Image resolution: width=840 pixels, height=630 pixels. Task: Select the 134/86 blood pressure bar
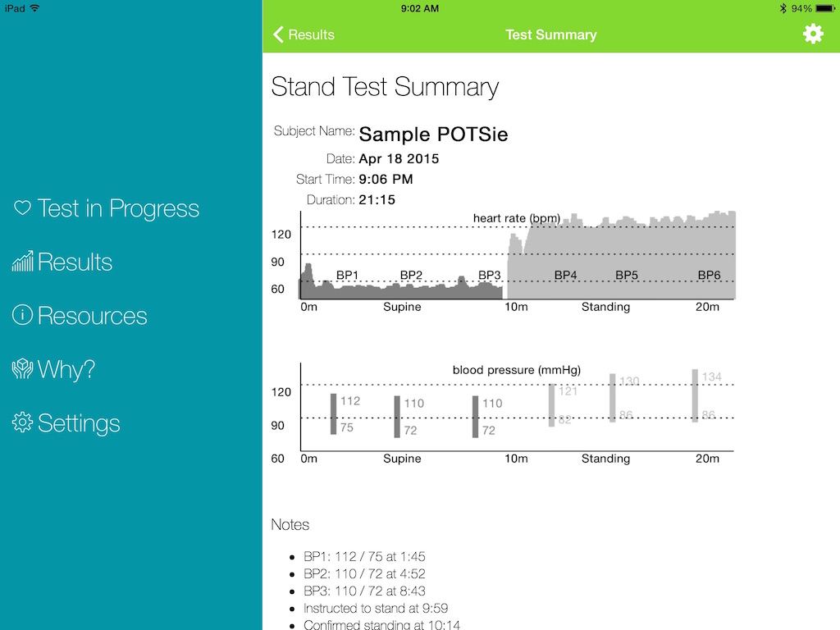[695, 395]
